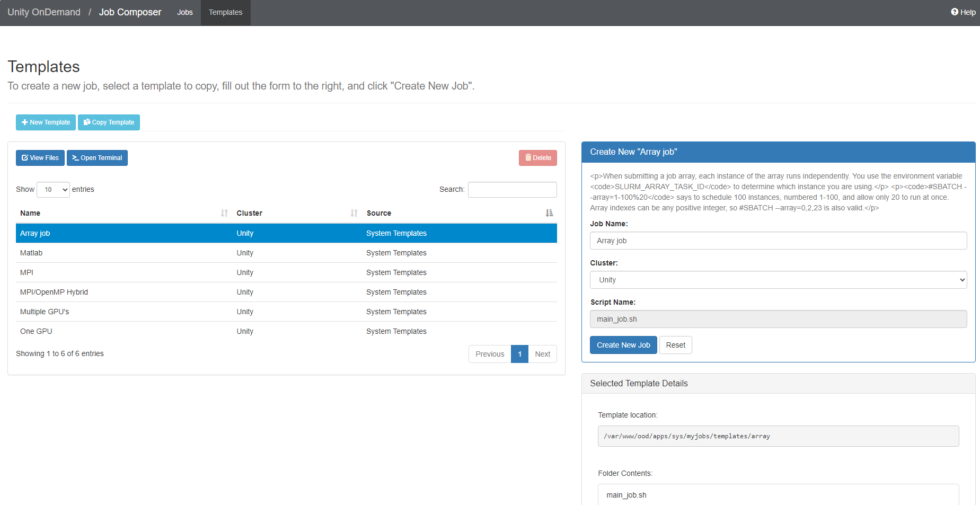Click the plus icon on New Template
980x505 pixels.
(25, 122)
